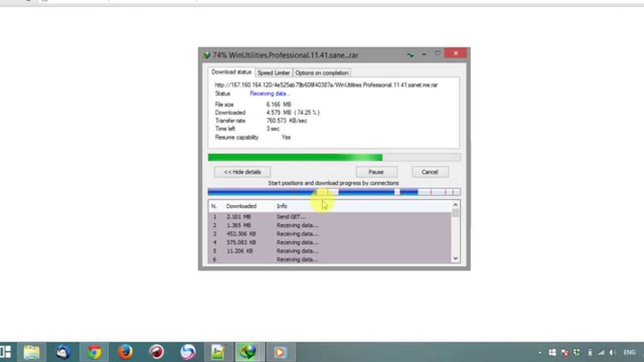Pause the current download
Screen dimensions: 644x362
[376, 172]
